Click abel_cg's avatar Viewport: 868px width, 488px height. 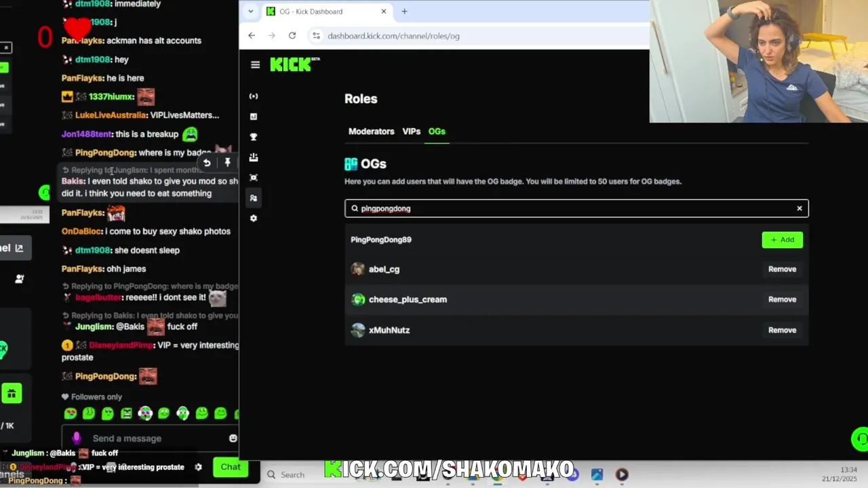pos(358,269)
